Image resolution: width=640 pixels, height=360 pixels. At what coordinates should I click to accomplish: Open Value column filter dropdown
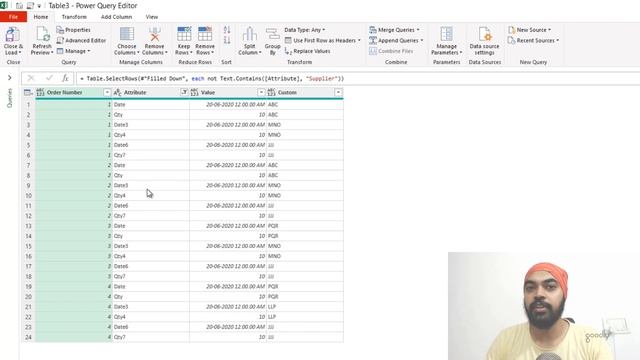261,93
